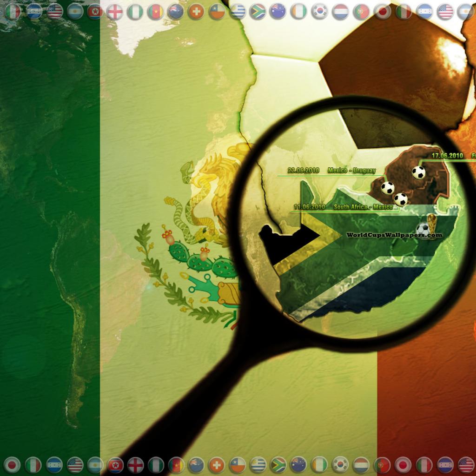Click the Argentina flag in the bottom row
Viewport: 476px width, 476px height.
click(x=95, y=464)
